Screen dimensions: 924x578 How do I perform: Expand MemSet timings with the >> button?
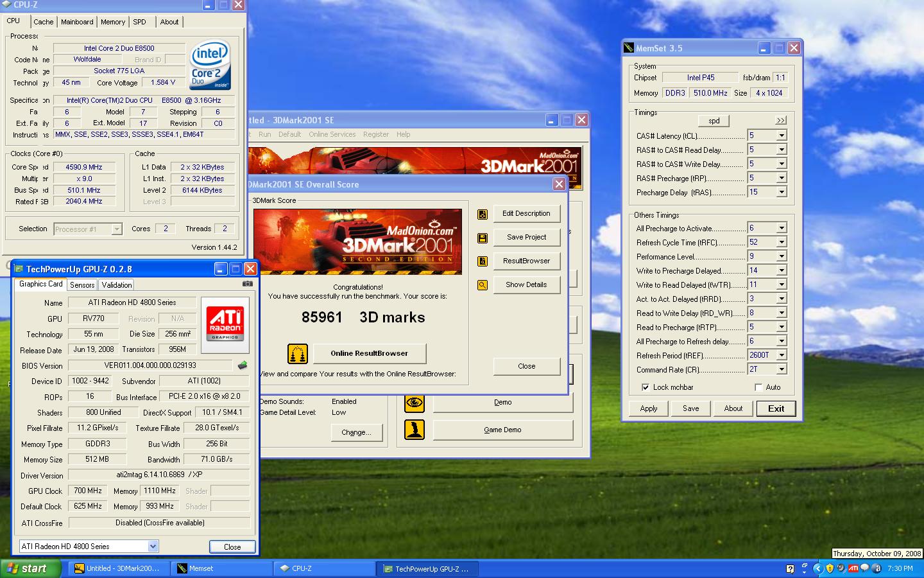click(780, 121)
